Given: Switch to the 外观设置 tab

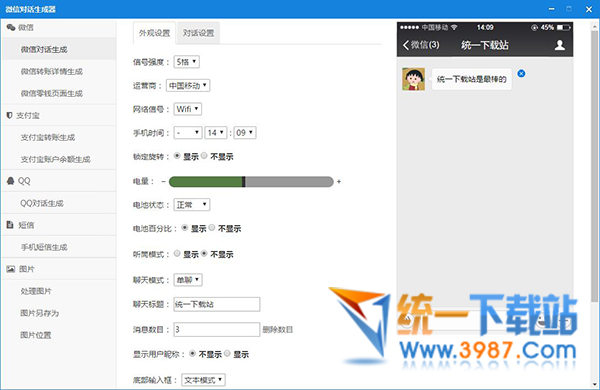Looking at the screenshot, I should pos(154,33).
